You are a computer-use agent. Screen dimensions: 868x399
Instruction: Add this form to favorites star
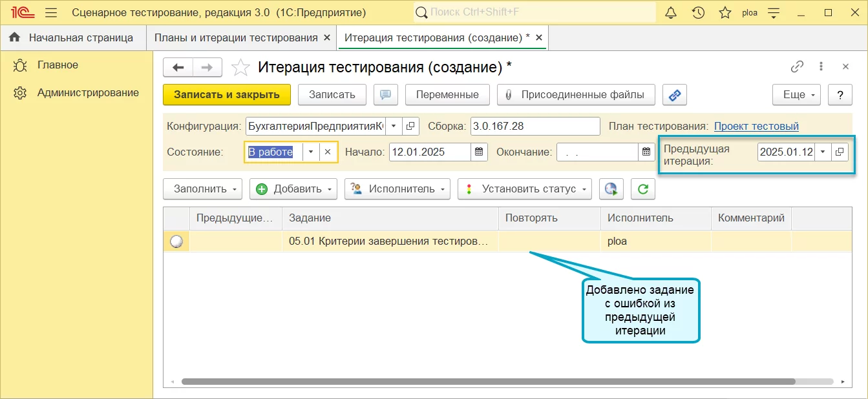[240, 67]
